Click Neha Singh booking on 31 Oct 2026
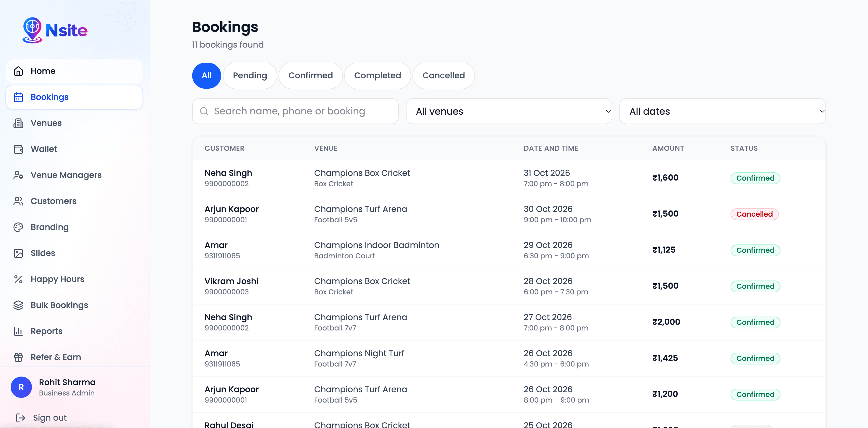 tap(509, 178)
